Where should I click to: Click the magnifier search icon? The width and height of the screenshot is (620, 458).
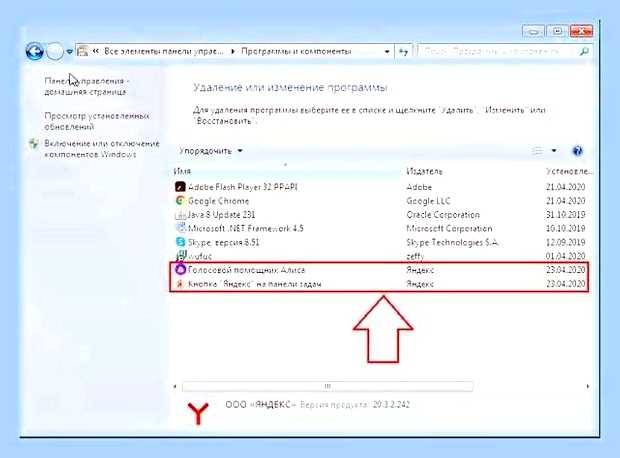tap(584, 51)
